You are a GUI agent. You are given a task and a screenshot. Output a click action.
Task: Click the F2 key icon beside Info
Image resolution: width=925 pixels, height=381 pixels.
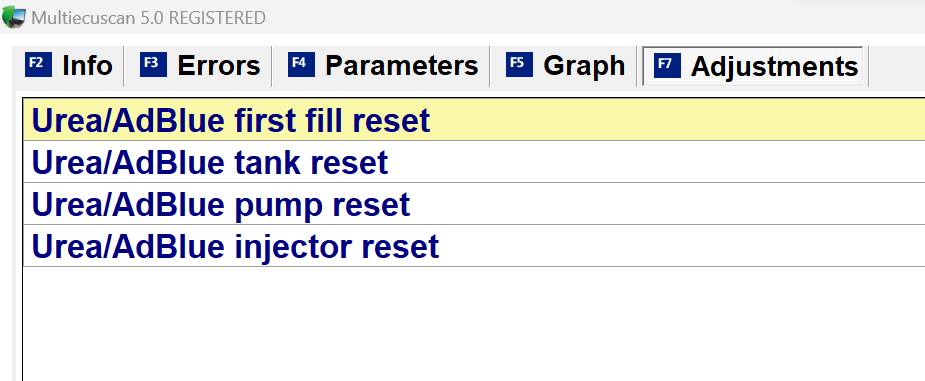[x=38, y=64]
